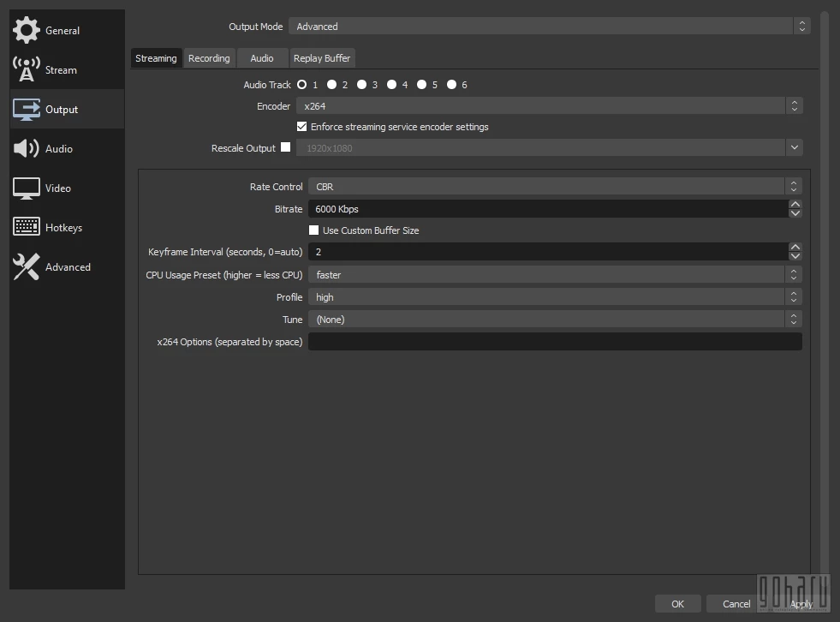This screenshot has width=840, height=622.
Task: Click the OK button
Action: pyautogui.click(x=677, y=604)
